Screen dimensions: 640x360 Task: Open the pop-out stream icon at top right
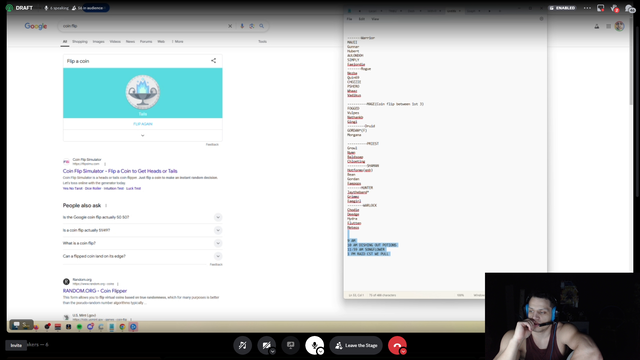(601, 8)
